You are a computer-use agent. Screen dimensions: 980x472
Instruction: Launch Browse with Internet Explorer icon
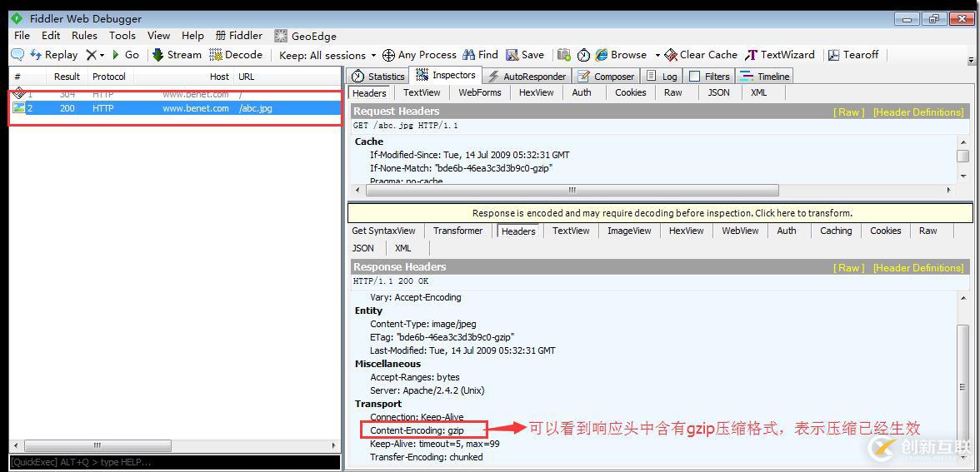coord(621,55)
